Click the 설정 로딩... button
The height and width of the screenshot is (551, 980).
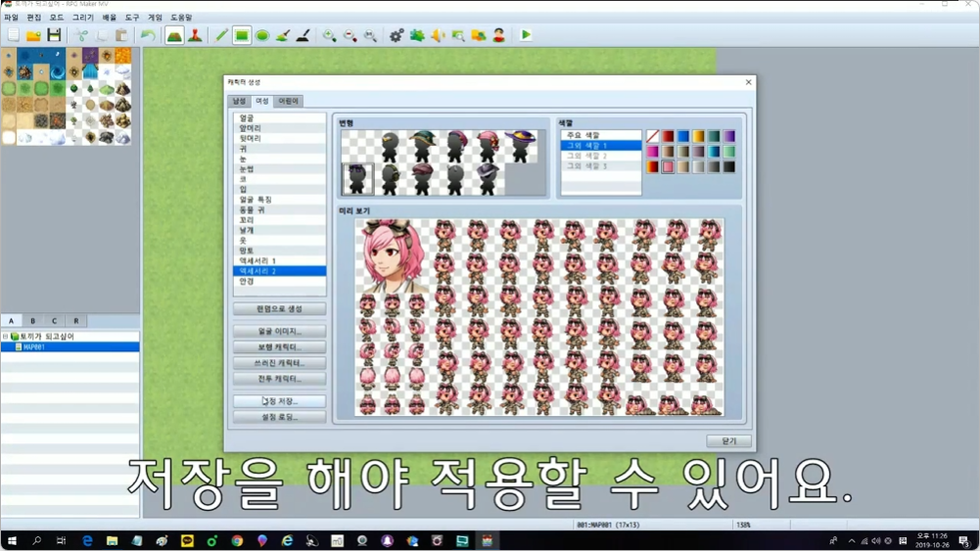pos(279,417)
